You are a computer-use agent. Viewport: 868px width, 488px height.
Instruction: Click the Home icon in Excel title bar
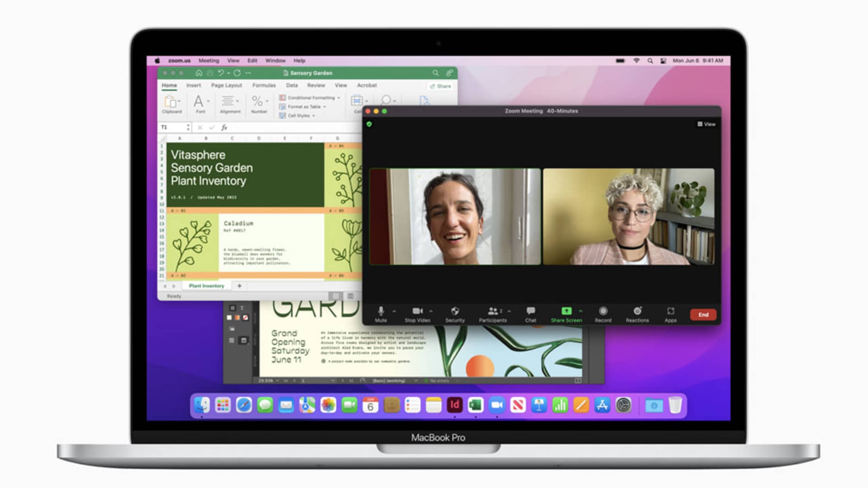[x=199, y=73]
